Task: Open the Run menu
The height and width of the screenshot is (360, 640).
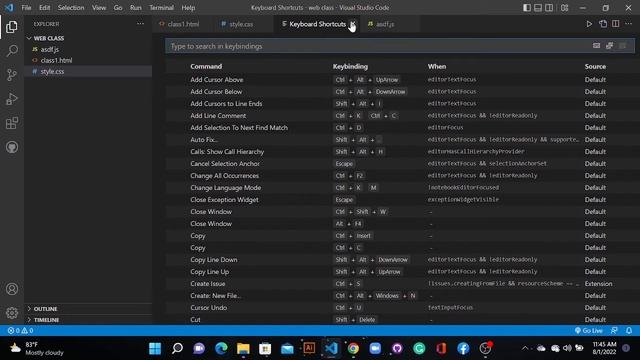Action: [136, 8]
